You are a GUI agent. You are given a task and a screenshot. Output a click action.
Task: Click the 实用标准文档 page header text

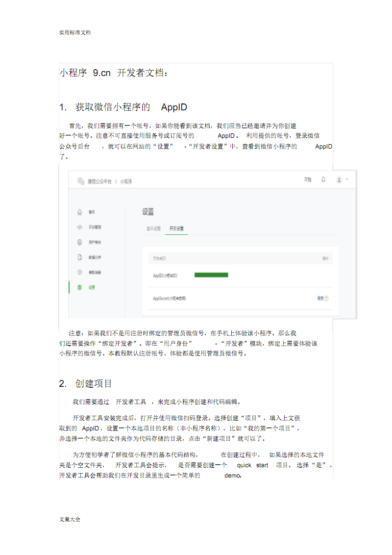tap(75, 32)
